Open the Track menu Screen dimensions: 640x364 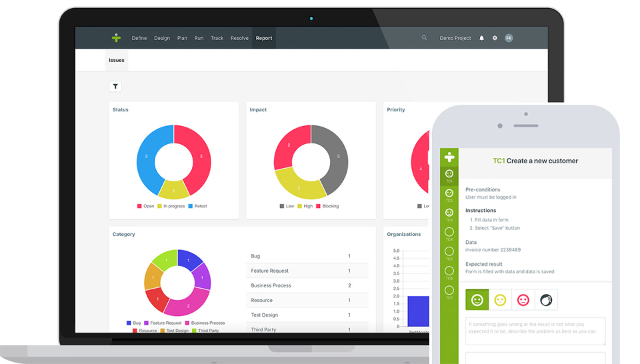pos(217,38)
